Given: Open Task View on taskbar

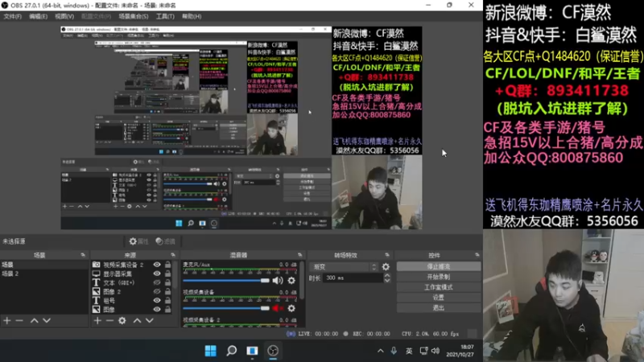Looking at the screenshot, I should 252,351.
